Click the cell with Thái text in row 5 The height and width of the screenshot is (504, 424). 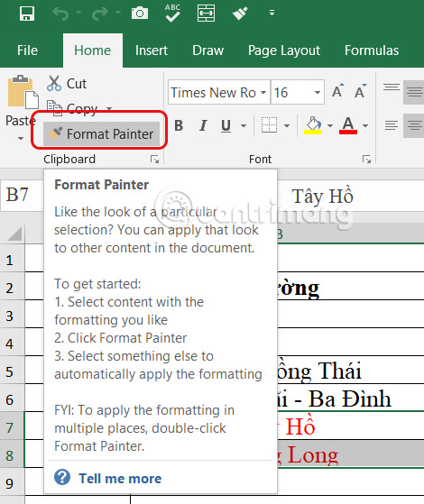pyautogui.click(x=350, y=371)
